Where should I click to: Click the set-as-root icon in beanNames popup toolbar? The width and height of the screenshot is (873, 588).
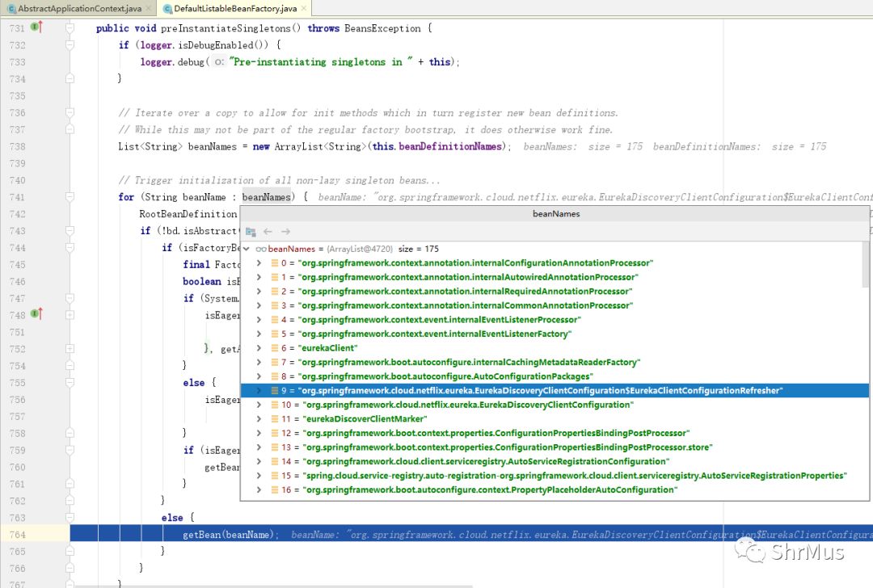point(251,232)
